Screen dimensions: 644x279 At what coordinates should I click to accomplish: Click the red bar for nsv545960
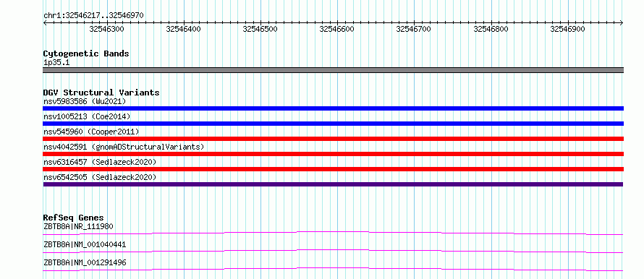coord(334,139)
